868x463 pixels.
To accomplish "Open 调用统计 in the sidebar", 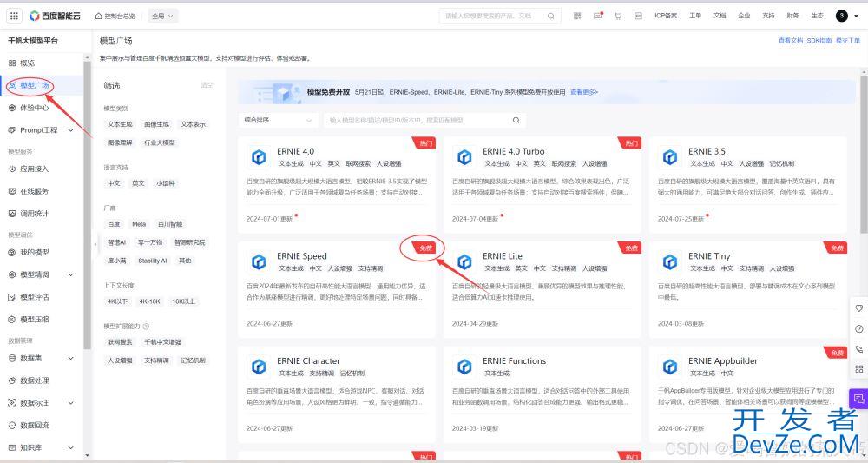I will 35,213.
